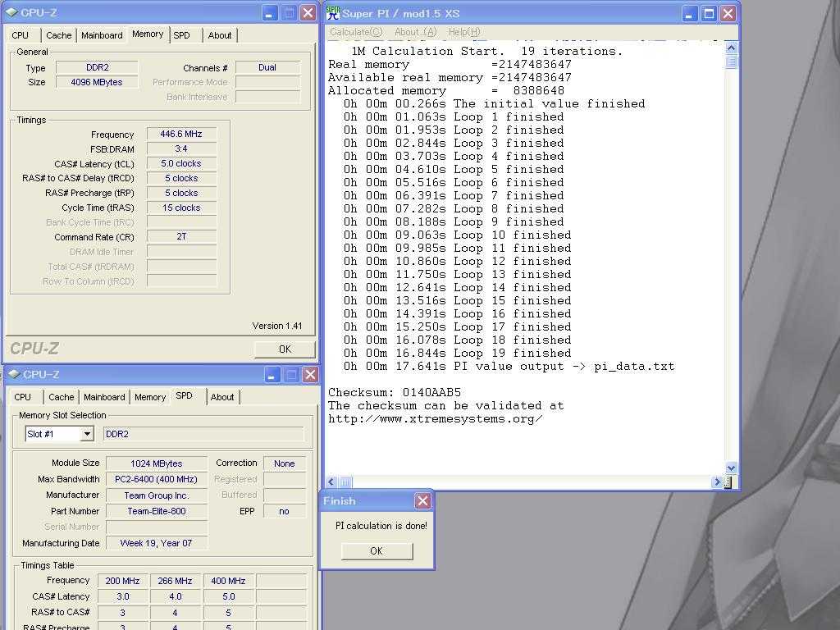Click OK in the Finish dialog

click(x=377, y=550)
